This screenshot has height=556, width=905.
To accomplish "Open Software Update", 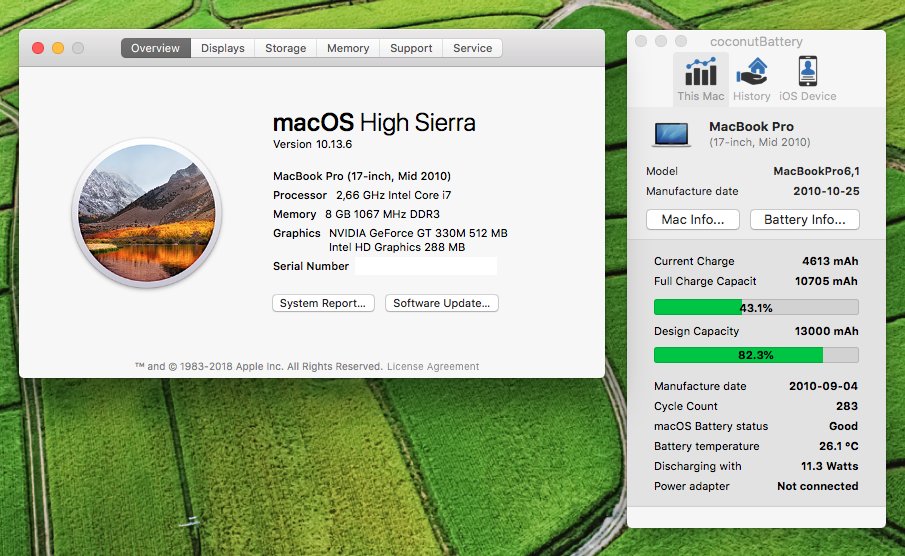I will [x=442, y=303].
